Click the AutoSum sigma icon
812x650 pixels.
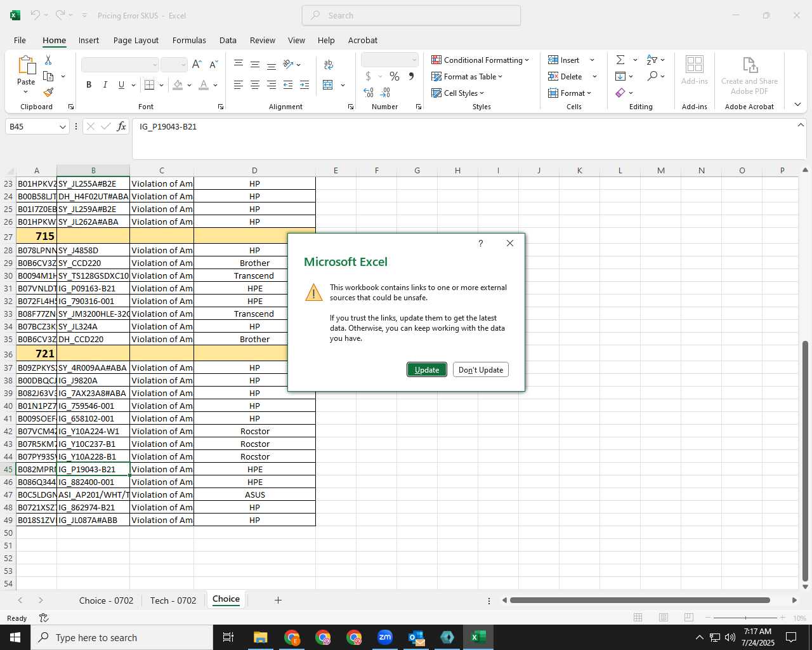620,60
